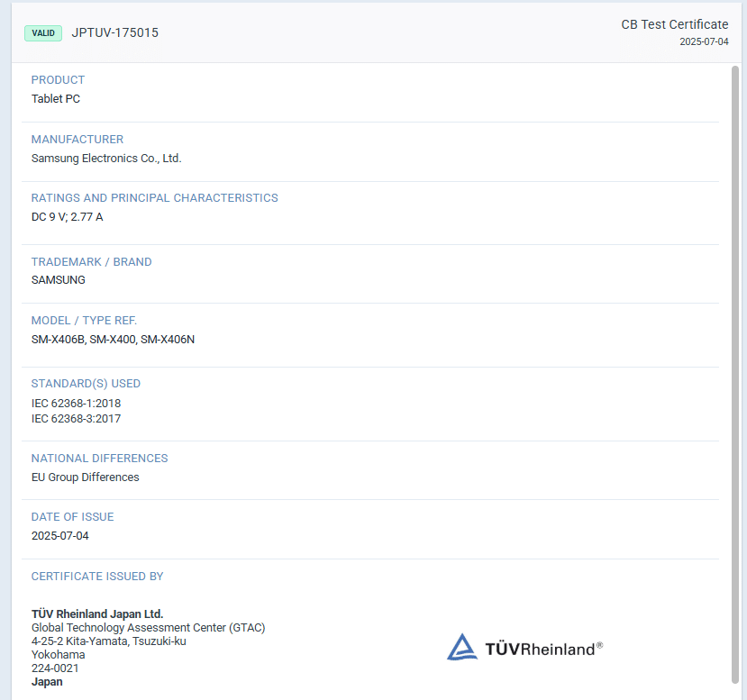This screenshot has height=700, width=747.
Task: Click the EU Group Differences text
Action: point(85,477)
